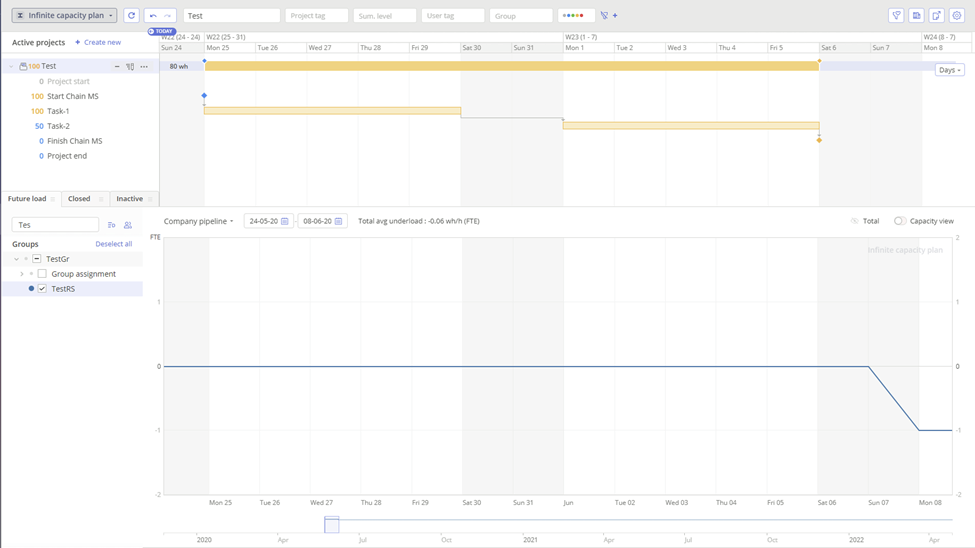
Task: Uncheck the TestRS checkbox
Action: click(x=42, y=289)
